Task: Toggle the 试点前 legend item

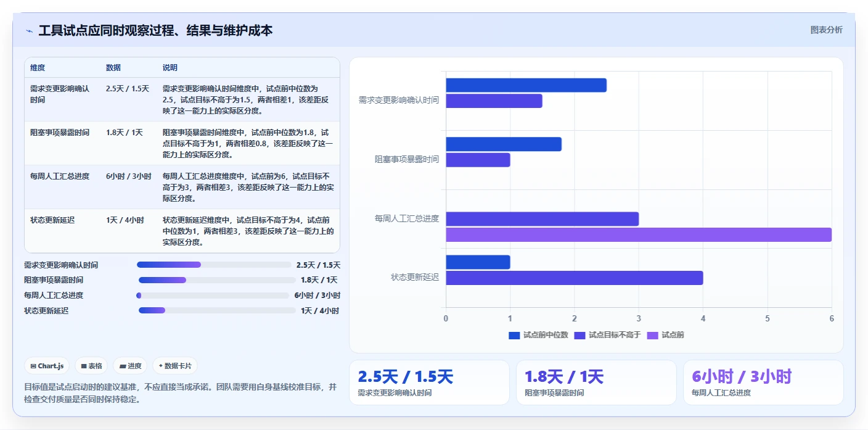Action: pos(665,335)
